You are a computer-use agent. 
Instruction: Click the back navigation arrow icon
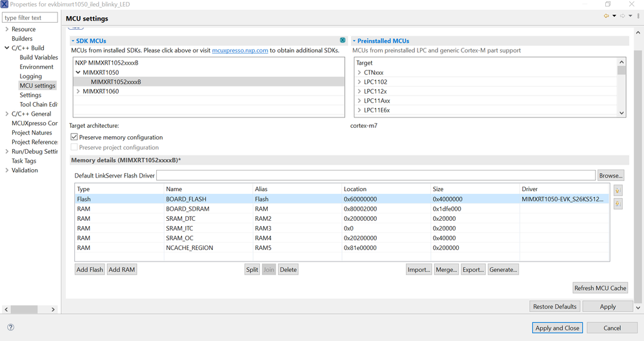point(607,16)
